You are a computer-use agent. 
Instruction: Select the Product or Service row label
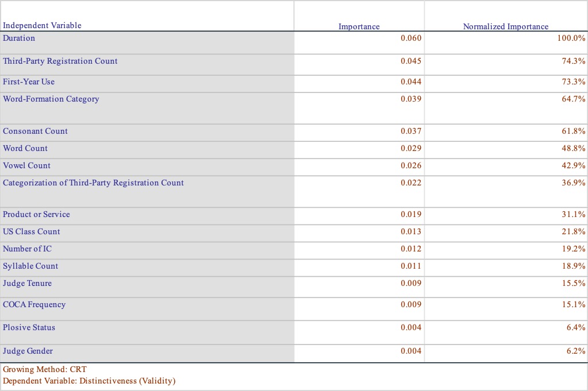tap(36, 215)
